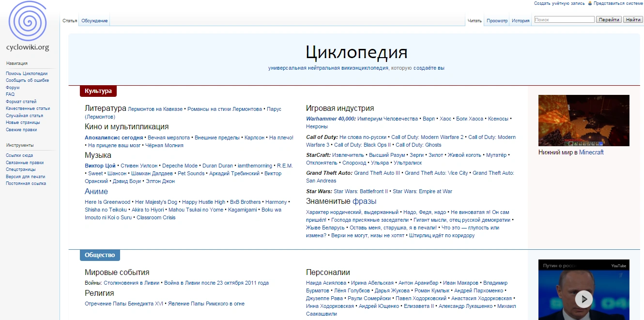Viewport: 644px width, 320px height.
Task: Open the Зерги StarCraft link
Action: click(x=416, y=155)
